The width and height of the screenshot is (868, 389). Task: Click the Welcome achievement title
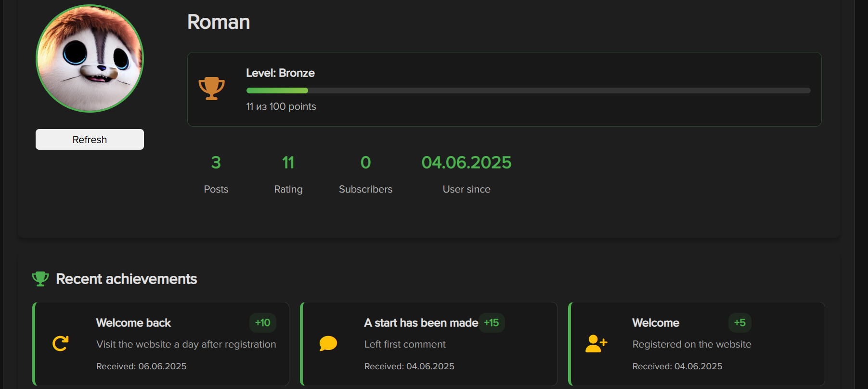click(656, 323)
